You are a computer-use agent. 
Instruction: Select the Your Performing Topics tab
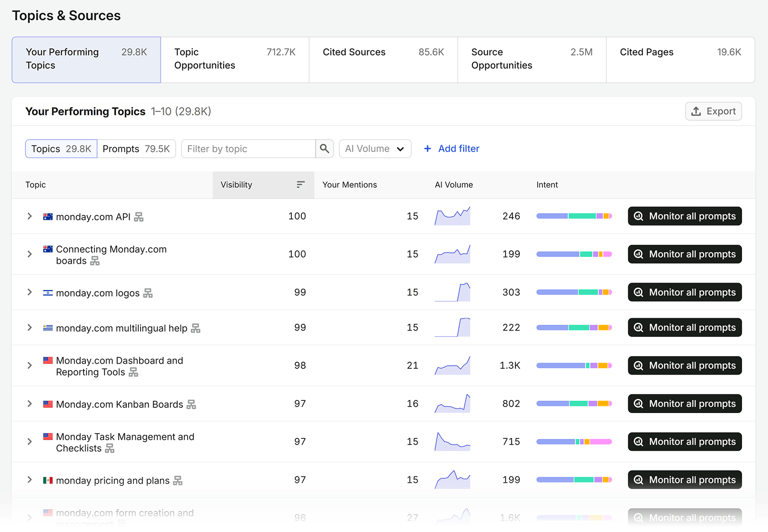coord(86,60)
